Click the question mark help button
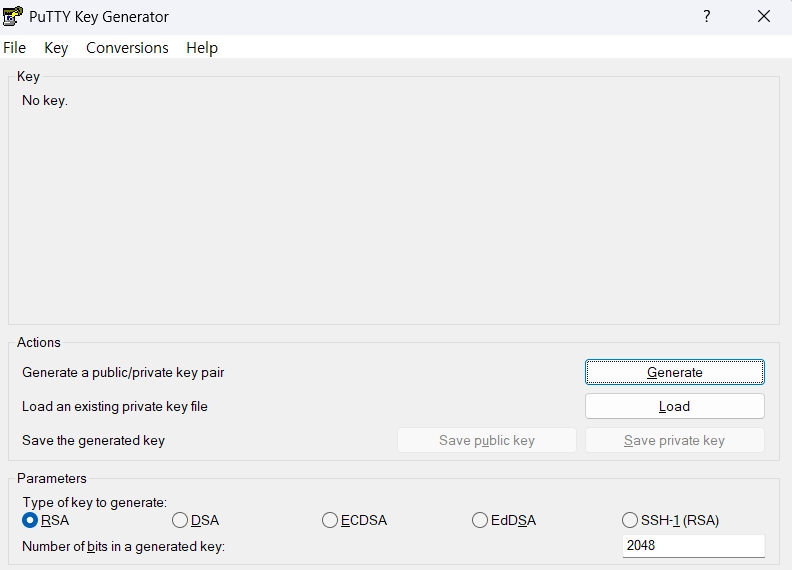 pyautogui.click(x=707, y=16)
